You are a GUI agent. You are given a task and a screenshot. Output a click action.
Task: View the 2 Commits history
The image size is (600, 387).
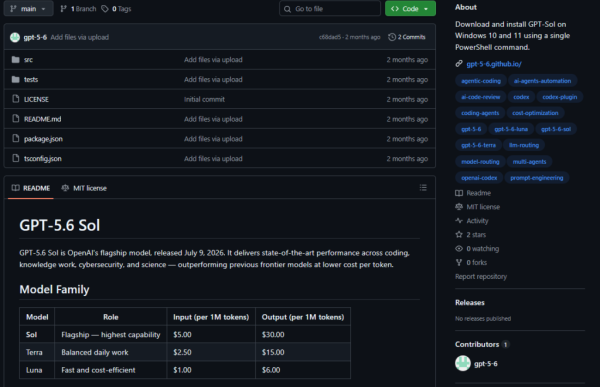click(x=407, y=37)
